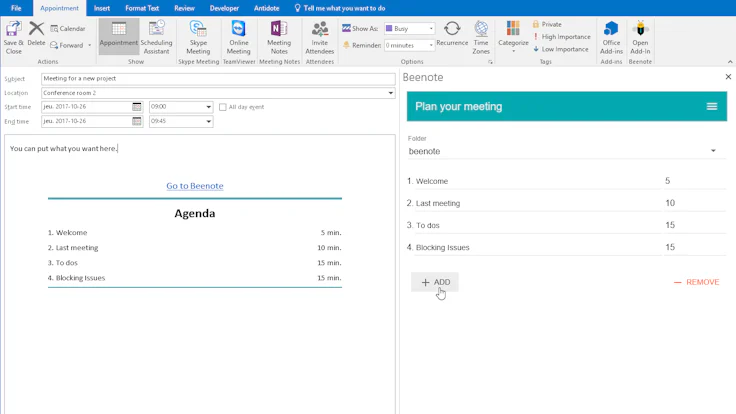Toggle the All day event checkbox
The height and width of the screenshot is (414, 736).
[222, 107]
